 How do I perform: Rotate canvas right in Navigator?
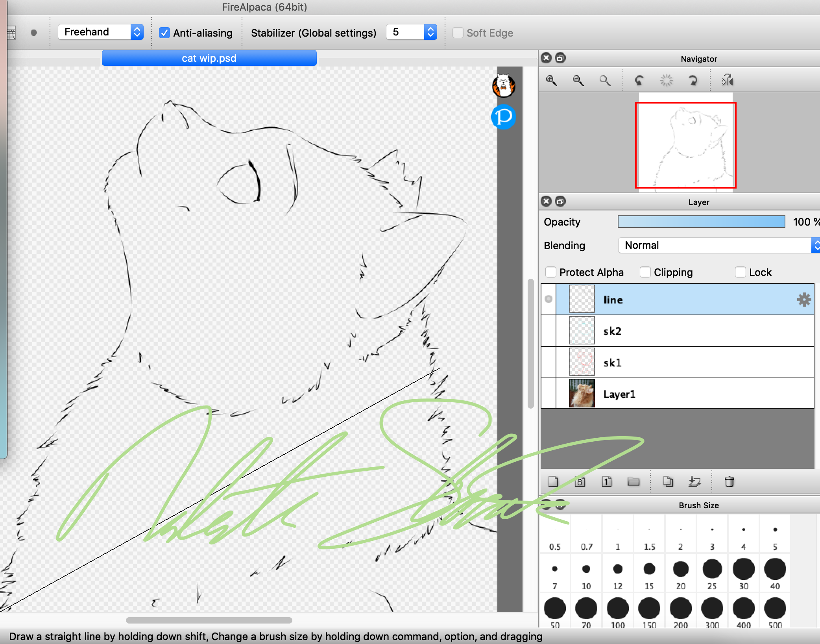(x=693, y=81)
